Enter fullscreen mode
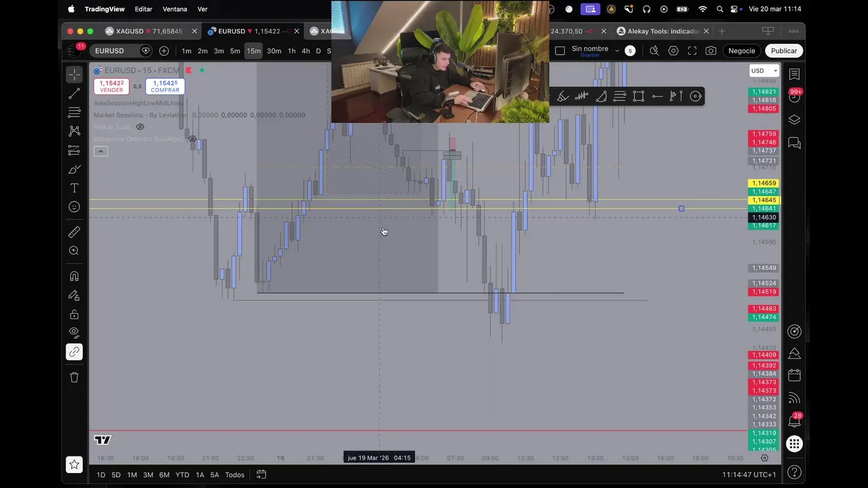 click(x=692, y=51)
